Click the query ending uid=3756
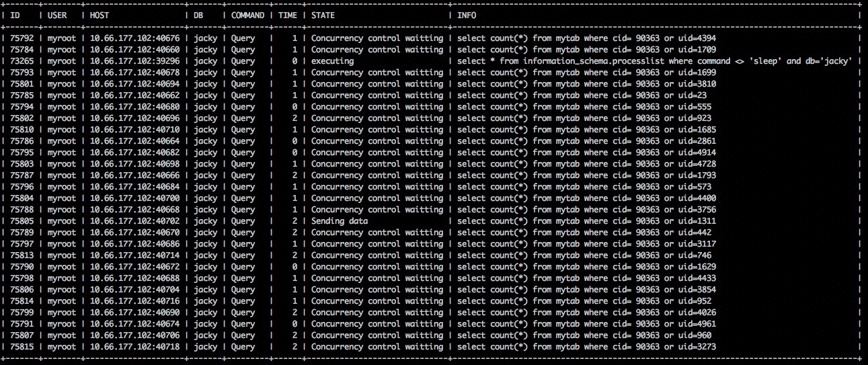This screenshot has width=868, height=365. point(586,210)
